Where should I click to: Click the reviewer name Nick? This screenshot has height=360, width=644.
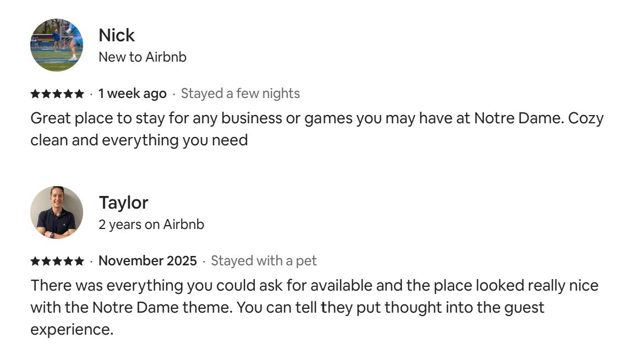117,36
